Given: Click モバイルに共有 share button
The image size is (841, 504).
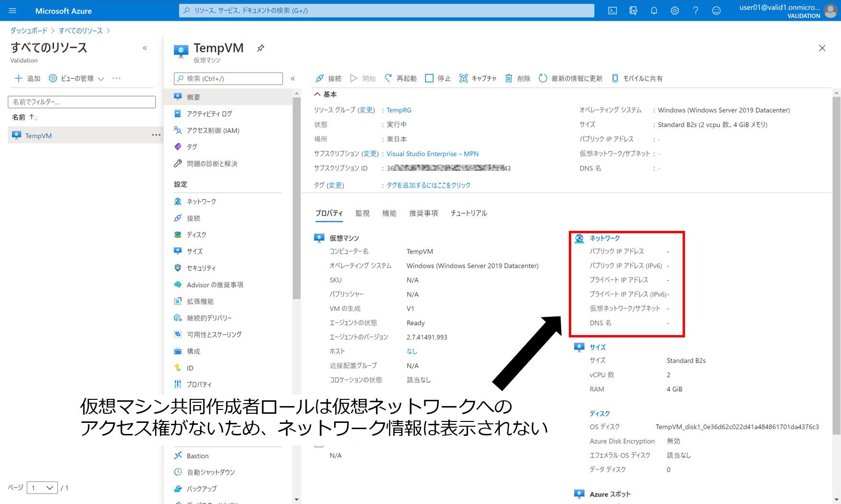Looking at the screenshot, I should [x=637, y=78].
